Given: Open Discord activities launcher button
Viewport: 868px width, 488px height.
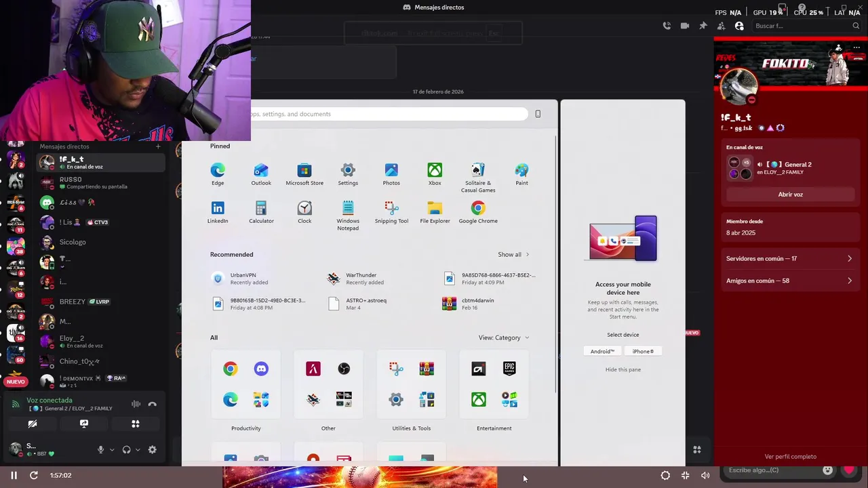Looking at the screenshot, I should point(136,424).
